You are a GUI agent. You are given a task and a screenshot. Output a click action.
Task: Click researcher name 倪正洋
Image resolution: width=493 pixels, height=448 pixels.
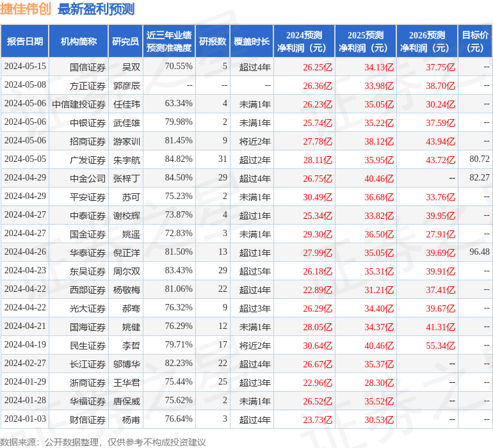click(127, 252)
